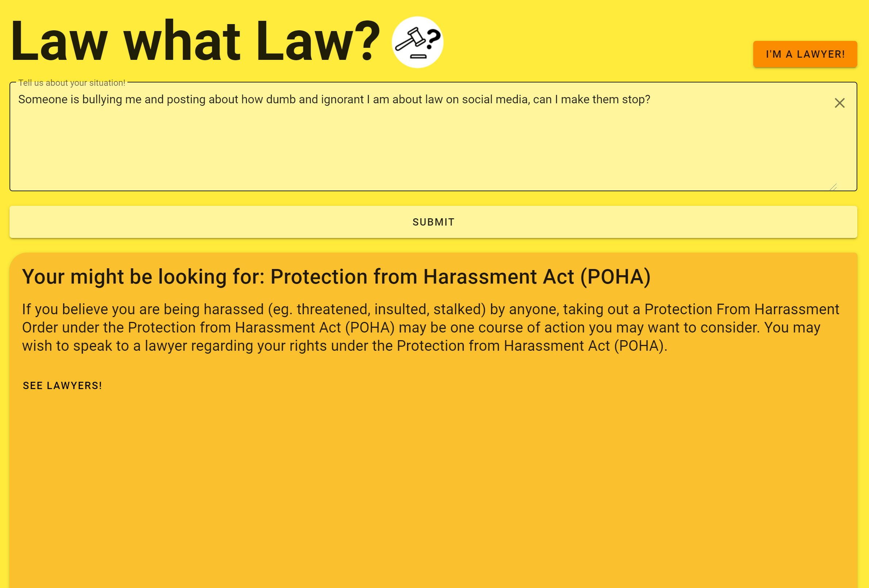The height and width of the screenshot is (588, 869).
Task: Clear the situation text using the × icon
Action: (x=840, y=103)
